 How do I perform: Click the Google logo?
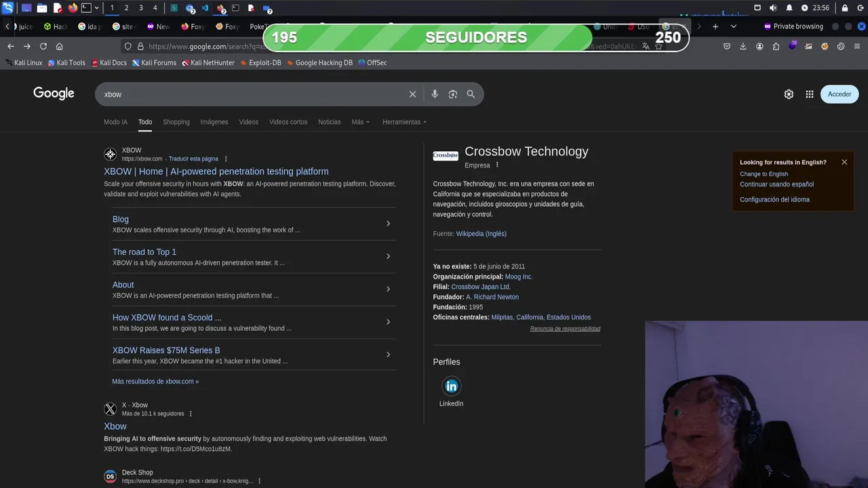54,94
